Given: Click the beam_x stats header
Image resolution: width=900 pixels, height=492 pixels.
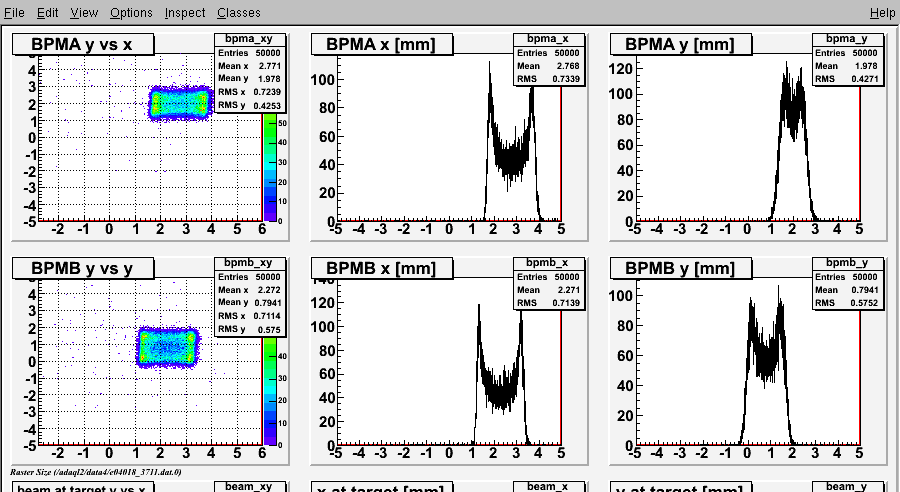Looking at the screenshot, I should 548,487.
